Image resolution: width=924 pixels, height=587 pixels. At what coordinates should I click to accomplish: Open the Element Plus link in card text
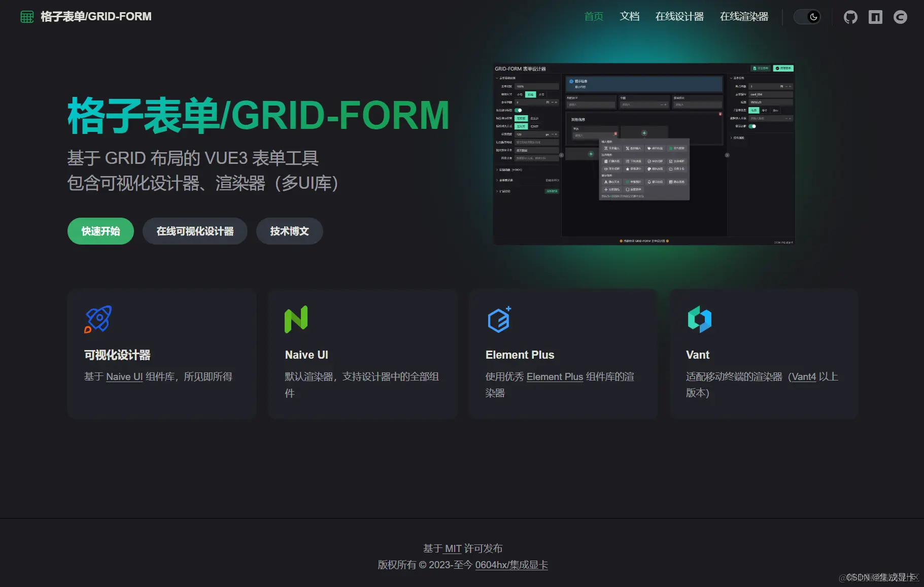click(555, 377)
